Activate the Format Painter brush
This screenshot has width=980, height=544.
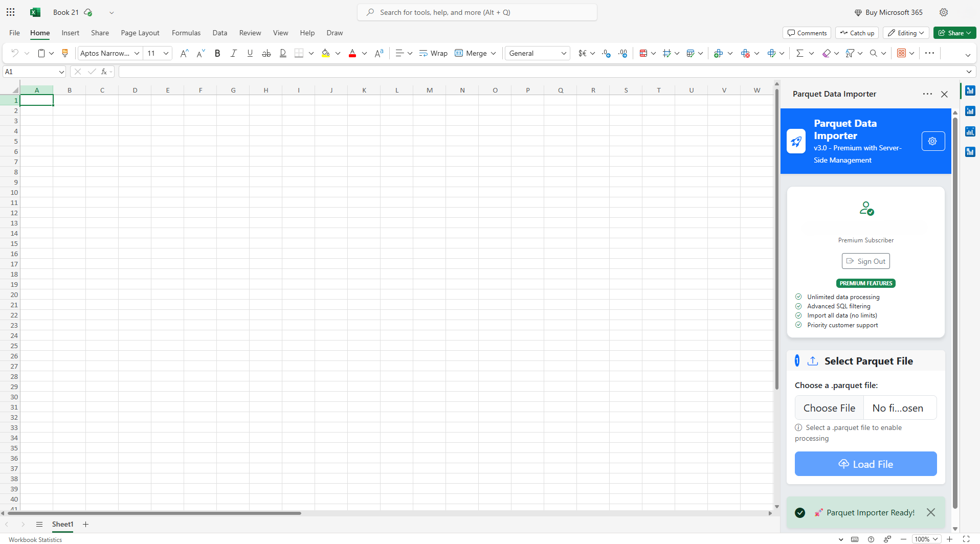coord(65,53)
